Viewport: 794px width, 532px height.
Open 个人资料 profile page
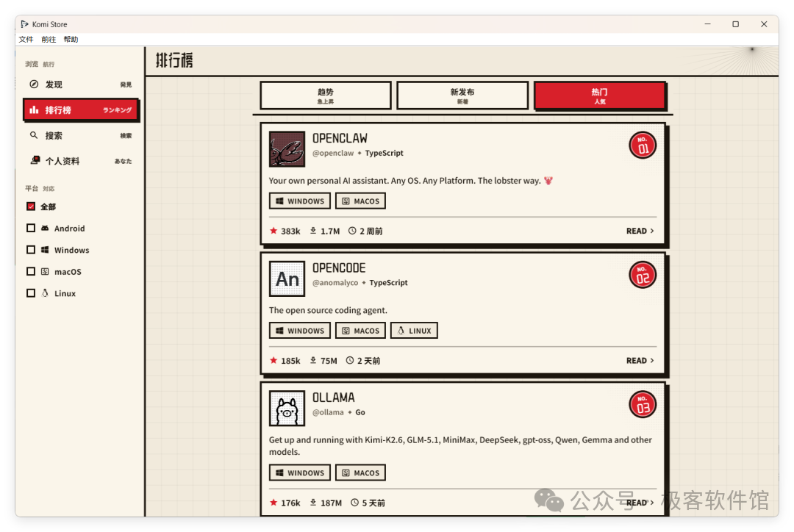(x=81, y=161)
